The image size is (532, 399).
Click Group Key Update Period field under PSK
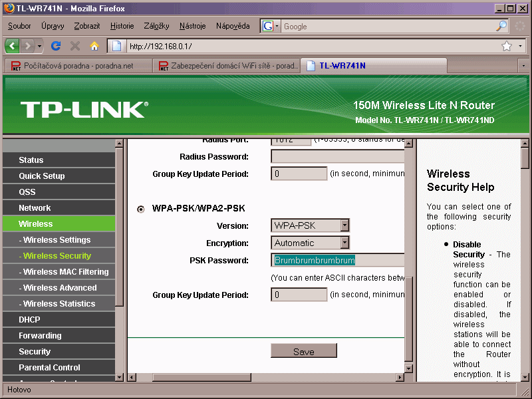coord(299,295)
